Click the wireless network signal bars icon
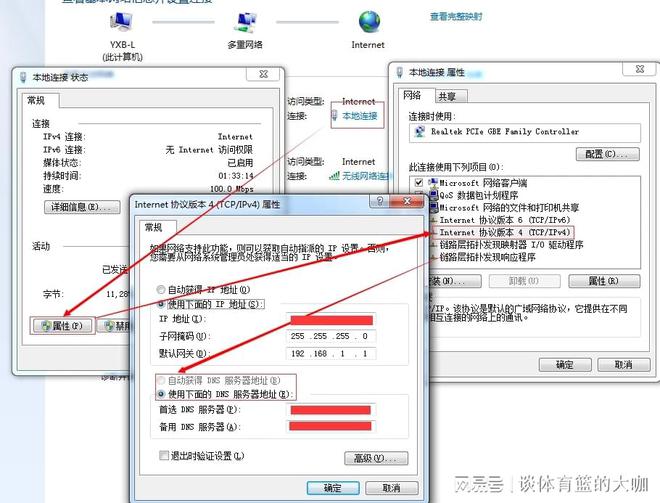660x503 pixels. pos(335,176)
